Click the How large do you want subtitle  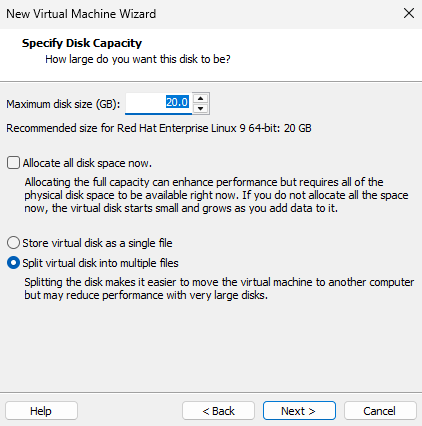[138, 59]
